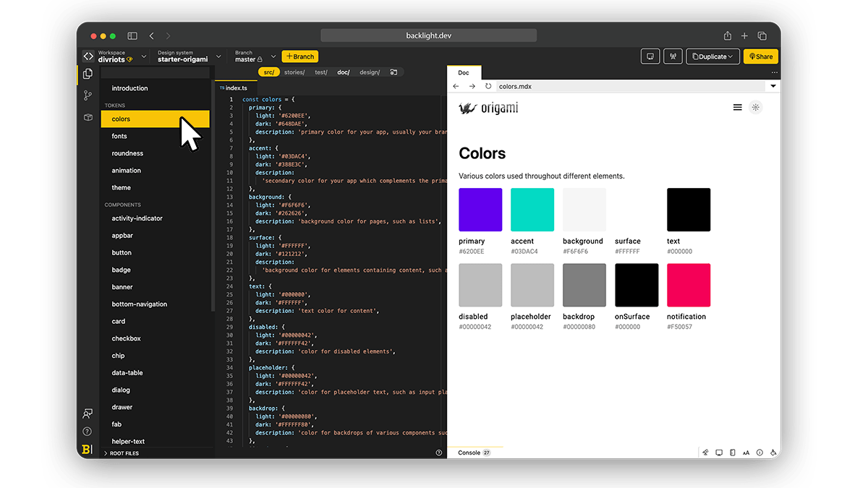Select roundness token in sidebar
This screenshot has width=868, height=488.
(x=127, y=153)
